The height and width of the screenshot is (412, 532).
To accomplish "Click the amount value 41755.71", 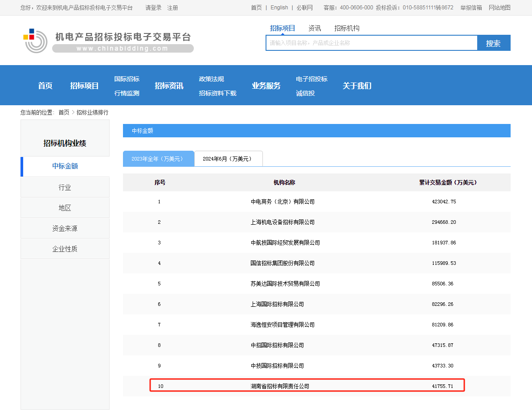I will (x=442, y=386).
